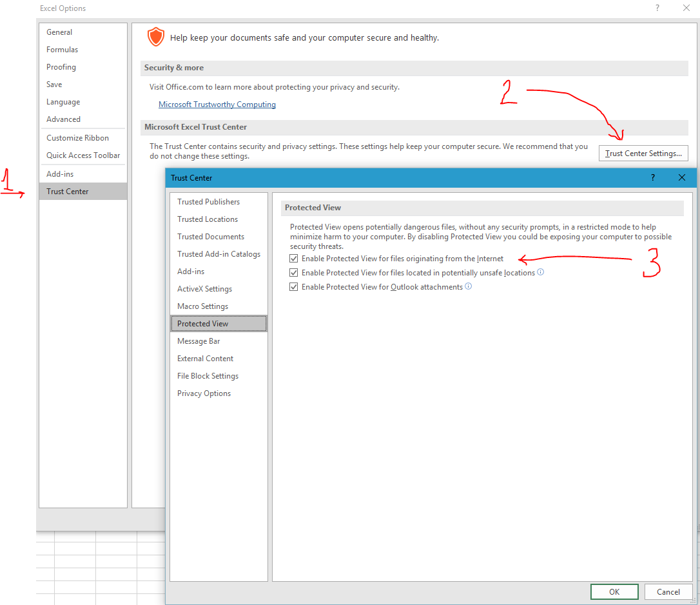Open Customize Ribbon options

(77, 138)
